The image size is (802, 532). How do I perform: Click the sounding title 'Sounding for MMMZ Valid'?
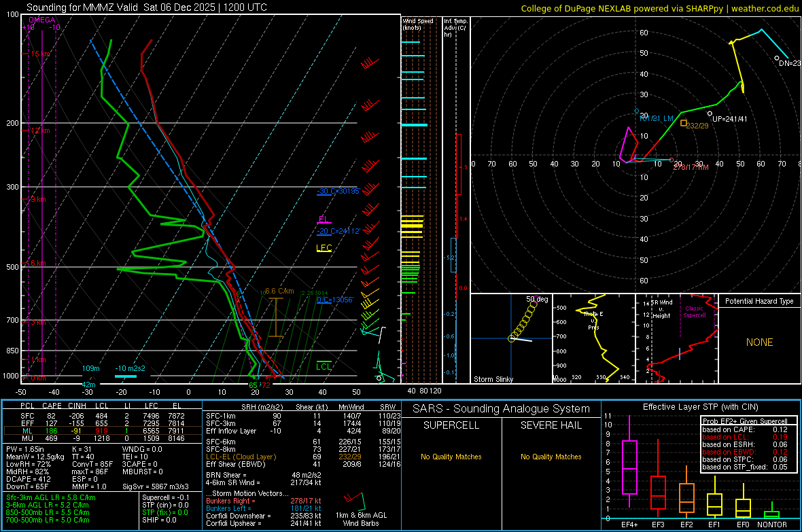pos(82,7)
